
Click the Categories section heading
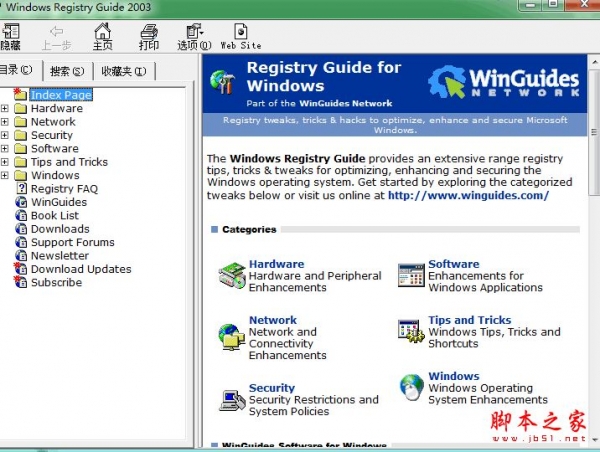(249, 229)
